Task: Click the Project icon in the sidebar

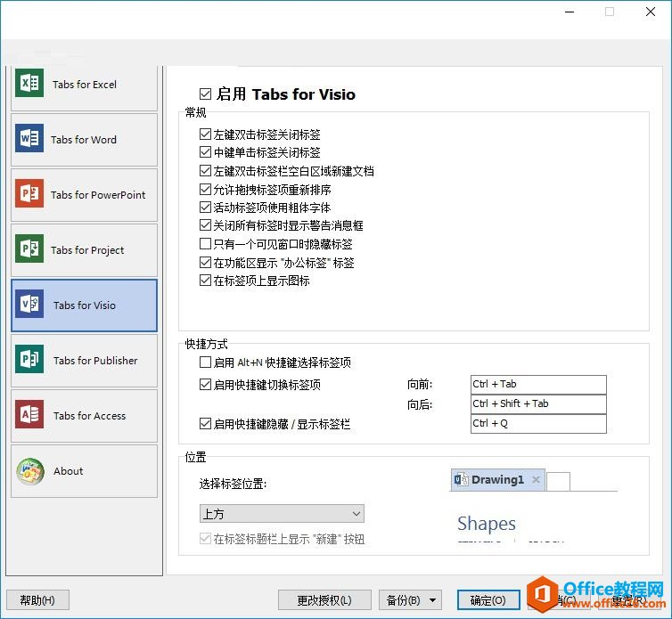Action: 29,248
